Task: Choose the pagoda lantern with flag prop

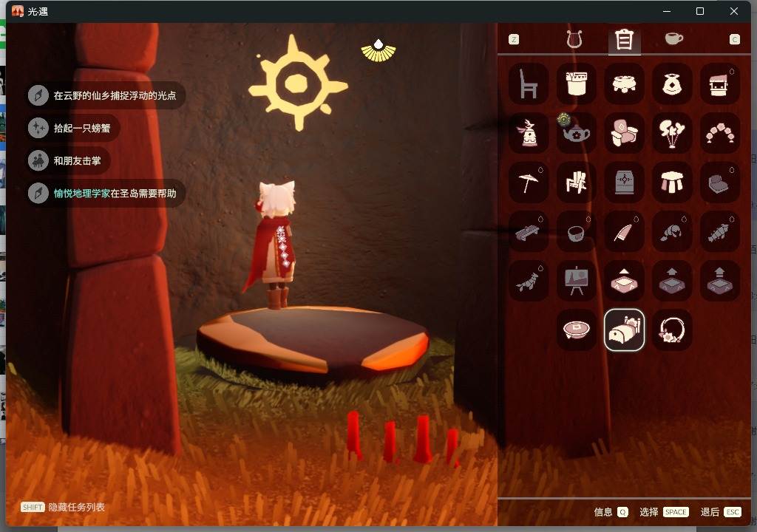Action: (x=529, y=133)
